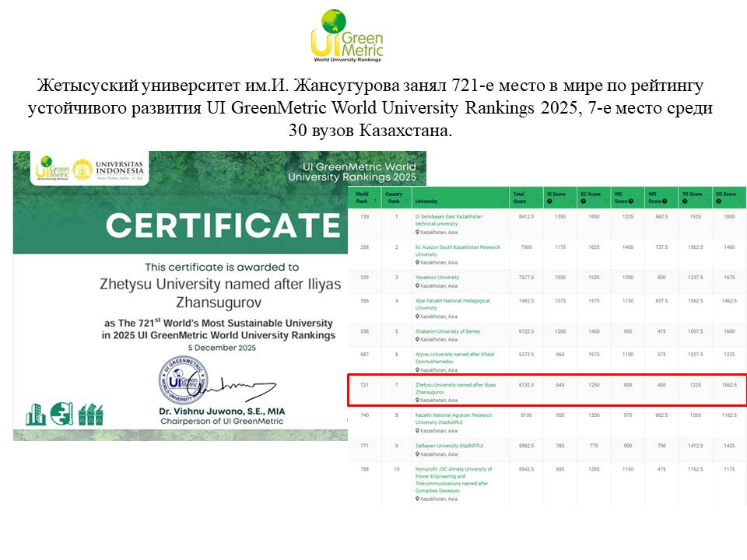
Task: Click the green buildings icon on certificate
Action: [36, 414]
